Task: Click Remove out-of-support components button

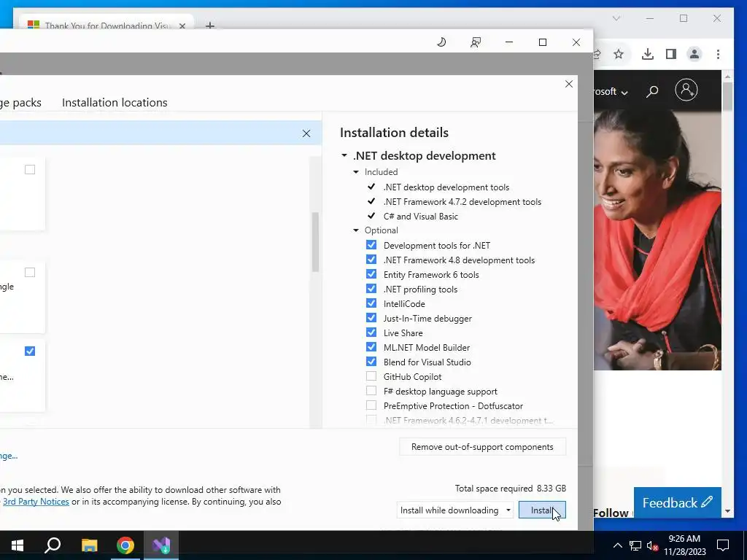Action: point(482,447)
